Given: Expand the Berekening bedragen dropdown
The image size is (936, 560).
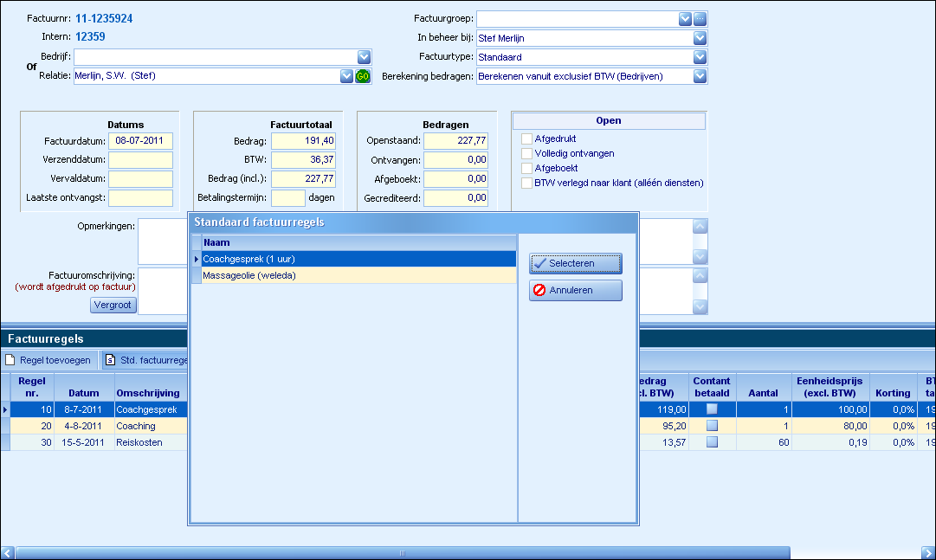Looking at the screenshot, I should pos(700,76).
